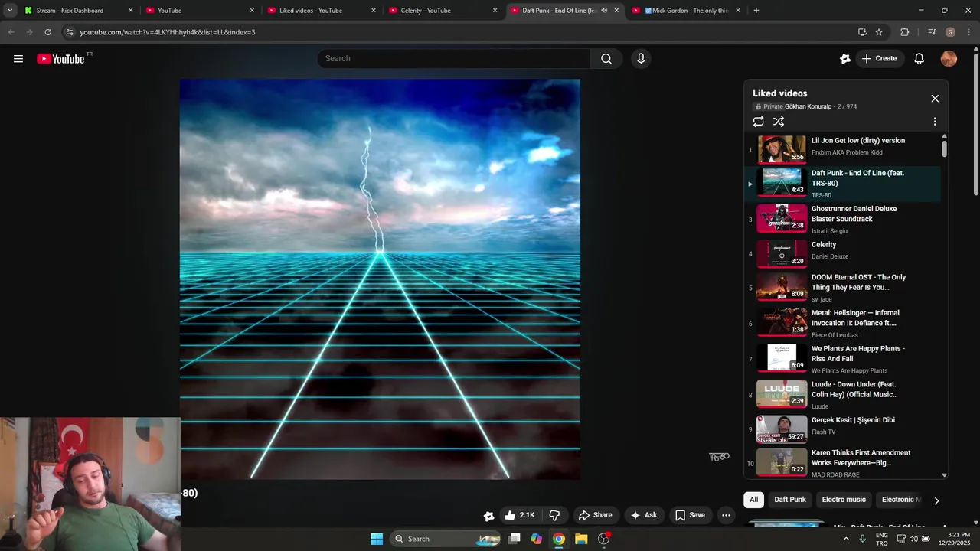Focus the YouTube search field
Image resolution: width=980 pixels, height=551 pixels.
point(453,59)
